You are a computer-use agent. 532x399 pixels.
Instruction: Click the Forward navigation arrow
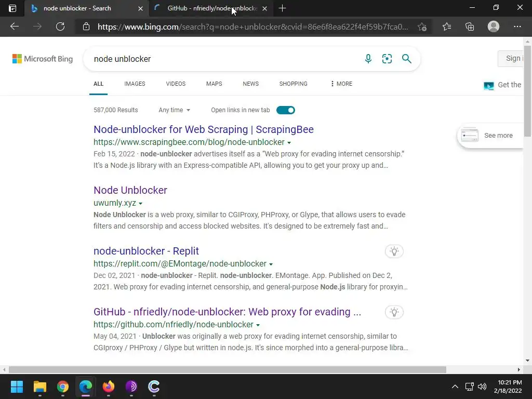point(37,26)
